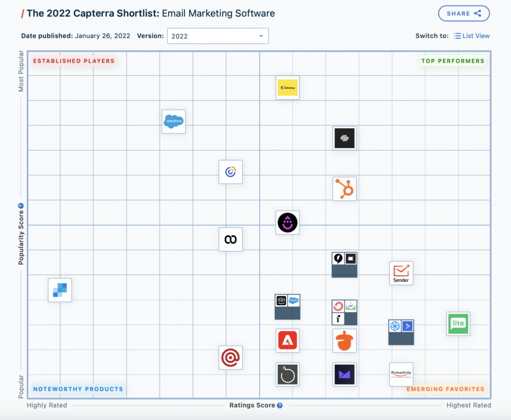Viewport: 511px width, 420px height.
Task: Switch to List View
Action: [472, 36]
